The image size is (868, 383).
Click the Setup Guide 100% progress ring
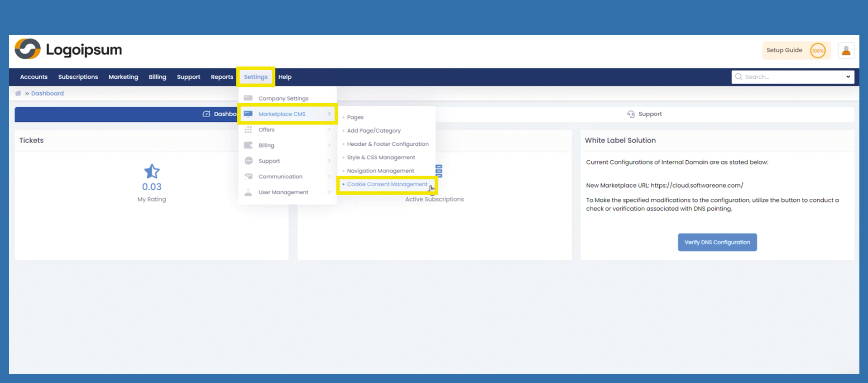817,51
